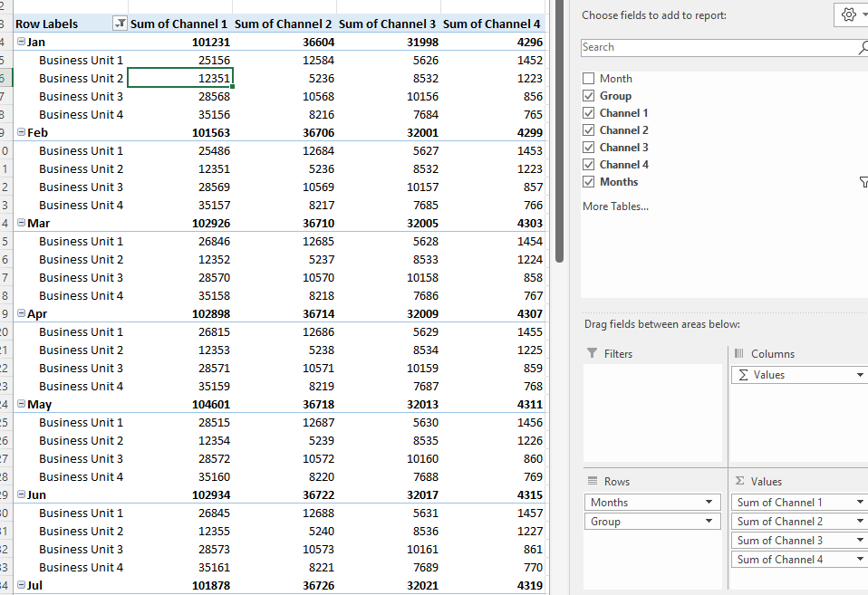This screenshot has width=868, height=595.
Task: Collapse the Mar group
Action: (21, 223)
